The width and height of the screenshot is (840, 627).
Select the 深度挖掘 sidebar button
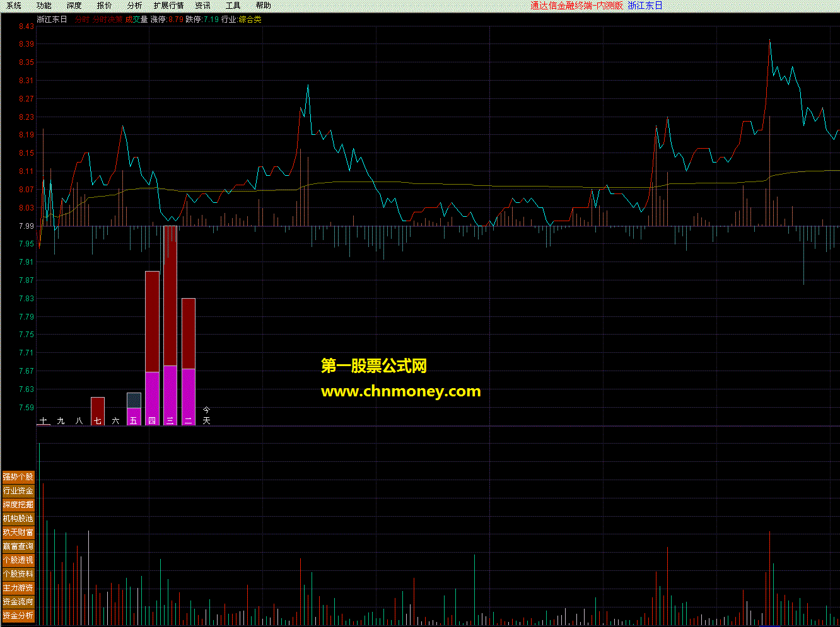coord(18,505)
